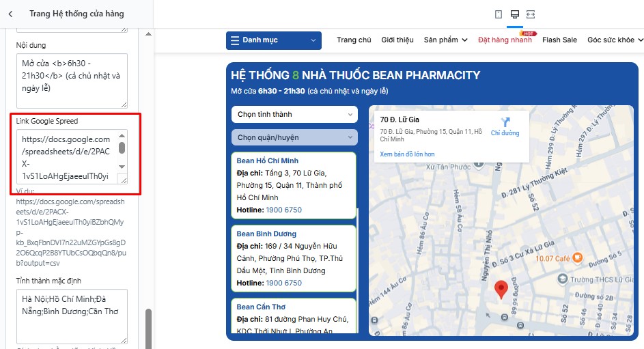Click the red map location pin

(501, 290)
